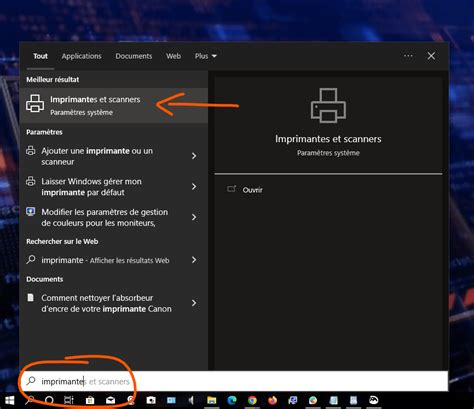
Task: Expand the Canon document result chevron
Action: click(194, 303)
